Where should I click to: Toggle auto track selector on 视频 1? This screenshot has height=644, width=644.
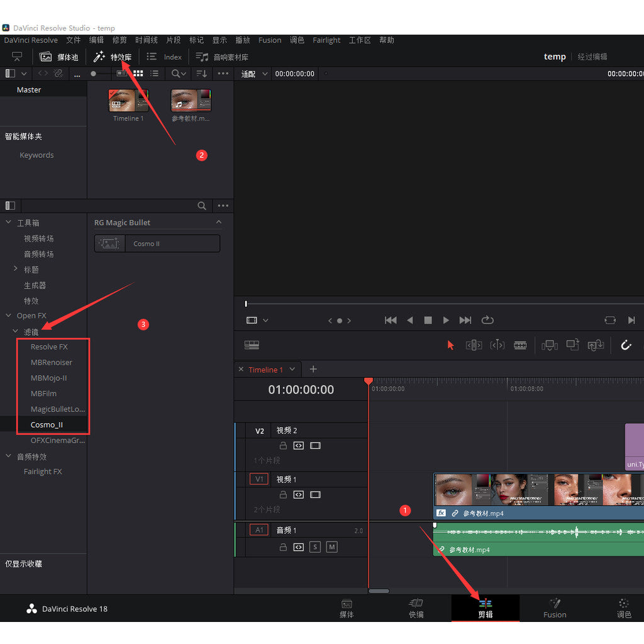(299, 494)
